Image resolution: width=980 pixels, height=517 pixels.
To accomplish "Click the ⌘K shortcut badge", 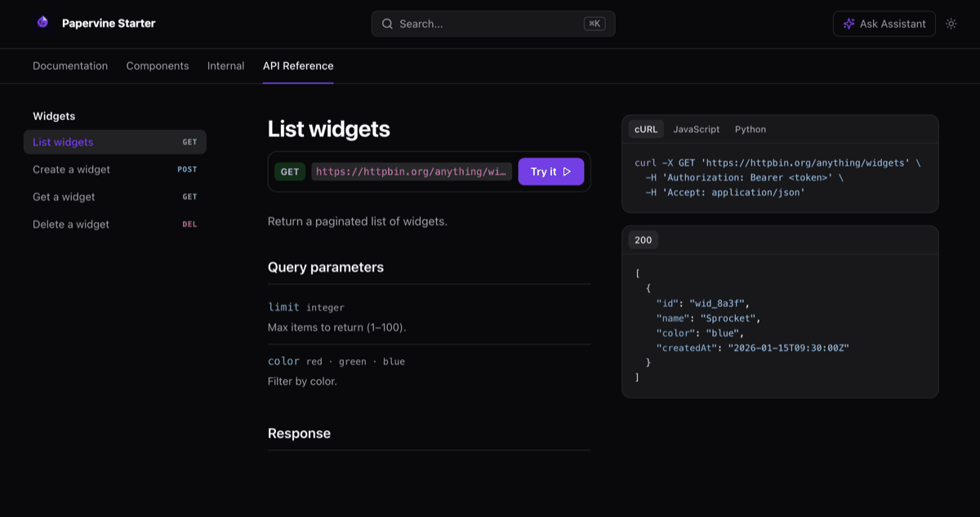I will pyautogui.click(x=595, y=24).
